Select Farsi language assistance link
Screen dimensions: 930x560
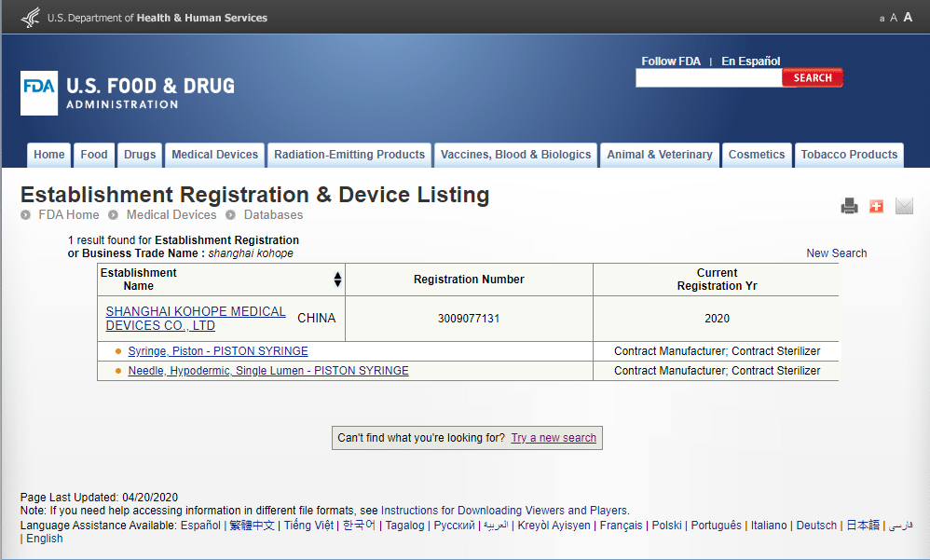pyautogui.click(x=900, y=526)
